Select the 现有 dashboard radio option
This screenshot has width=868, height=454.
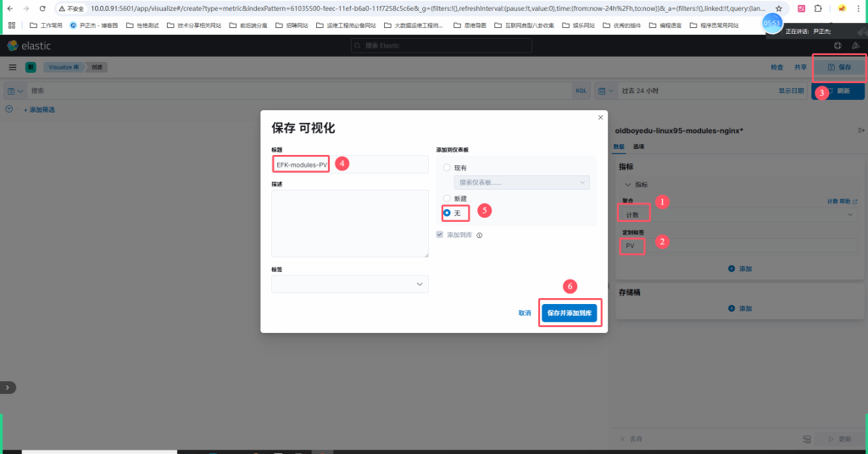(447, 168)
